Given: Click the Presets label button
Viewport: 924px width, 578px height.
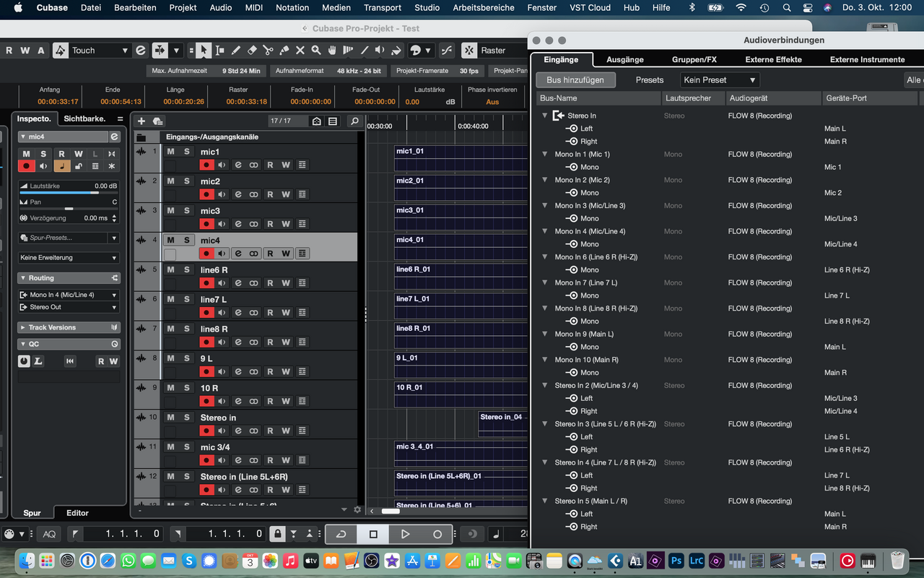Looking at the screenshot, I should coord(650,80).
